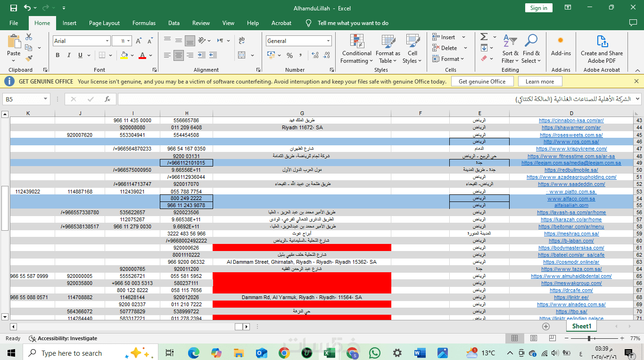The height and width of the screenshot is (360, 644).
Task: Switch to the Review tab
Action: 201,23
